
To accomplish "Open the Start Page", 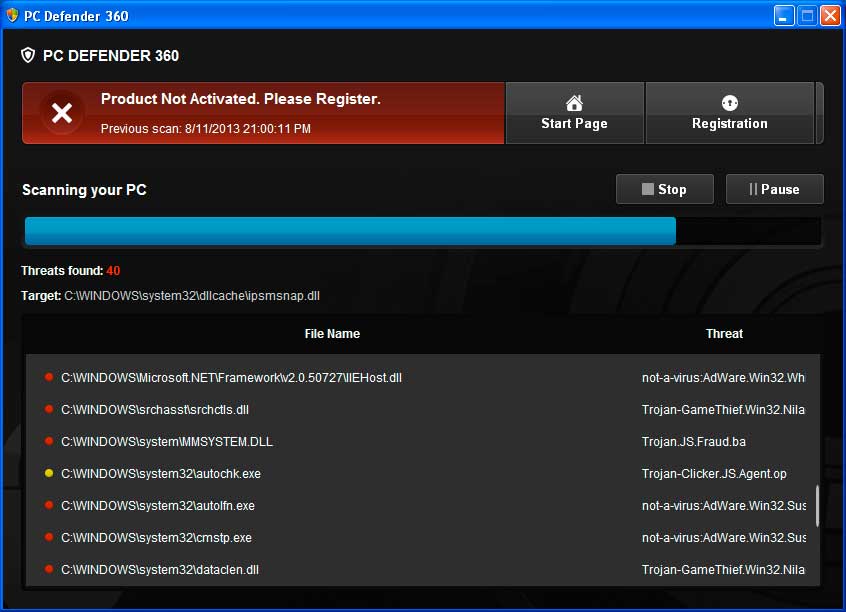I will click(x=574, y=113).
